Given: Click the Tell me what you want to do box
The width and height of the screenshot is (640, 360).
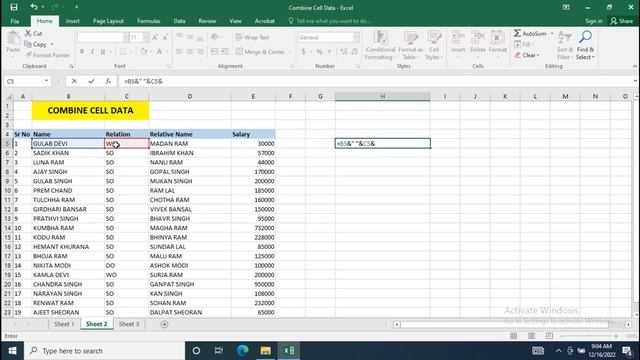Looking at the screenshot, I should tap(330, 21).
